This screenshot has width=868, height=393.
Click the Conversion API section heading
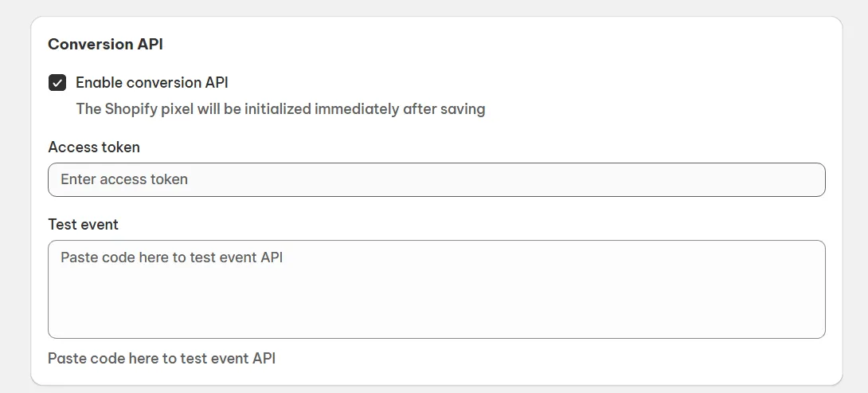(105, 44)
